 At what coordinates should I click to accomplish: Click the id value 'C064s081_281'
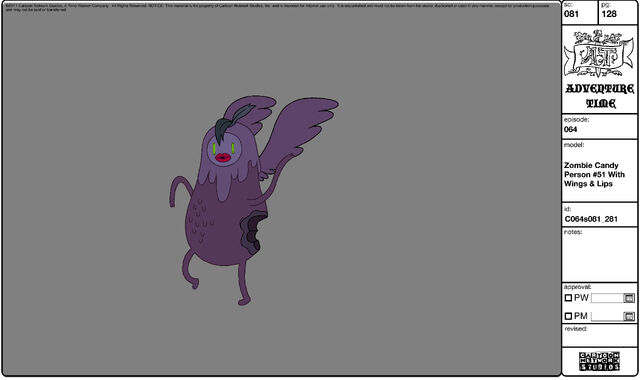[591, 219]
